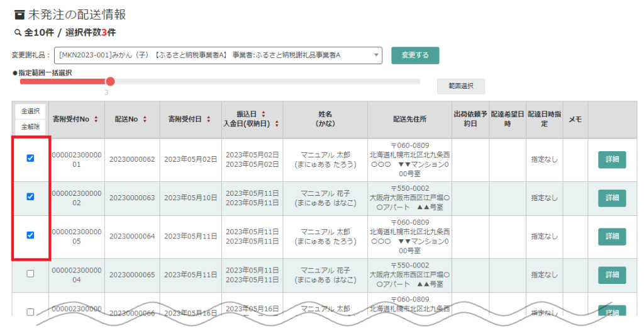The height and width of the screenshot is (333, 644).
Task: Click the 配送先住所 cell of delivery 20230000063
Action: 409,198
